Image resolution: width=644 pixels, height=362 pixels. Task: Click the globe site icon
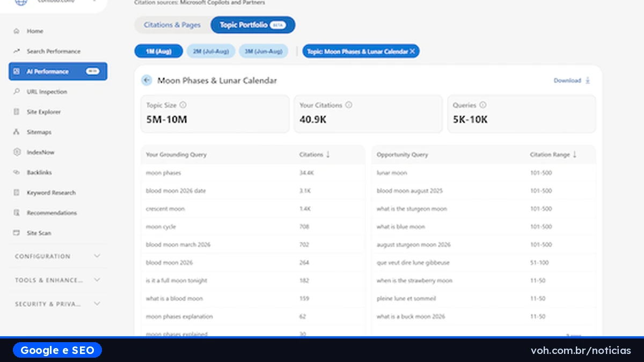20,2
